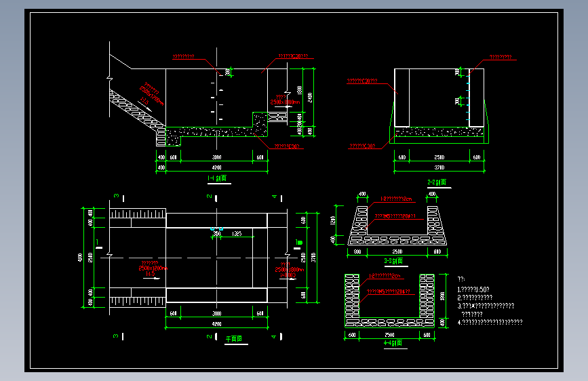The height and width of the screenshot is (381, 588).
Task: Select note line 1 containing 1:50 scale
Action: point(473,289)
